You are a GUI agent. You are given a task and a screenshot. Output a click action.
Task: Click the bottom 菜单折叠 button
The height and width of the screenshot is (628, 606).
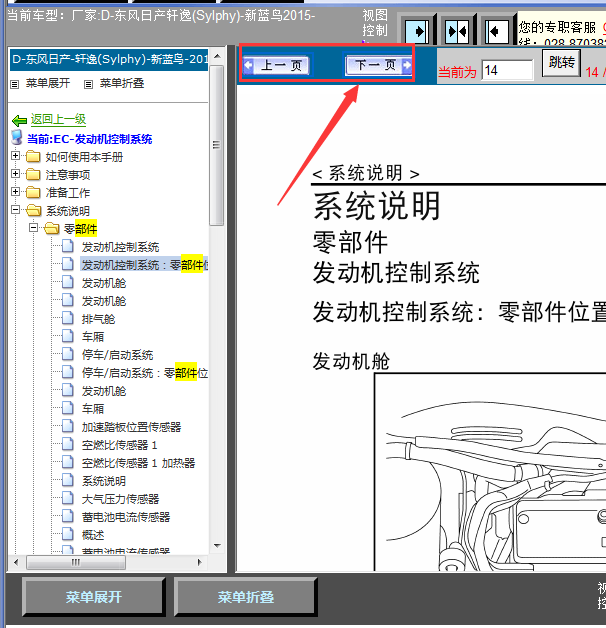pyautogui.click(x=246, y=597)
